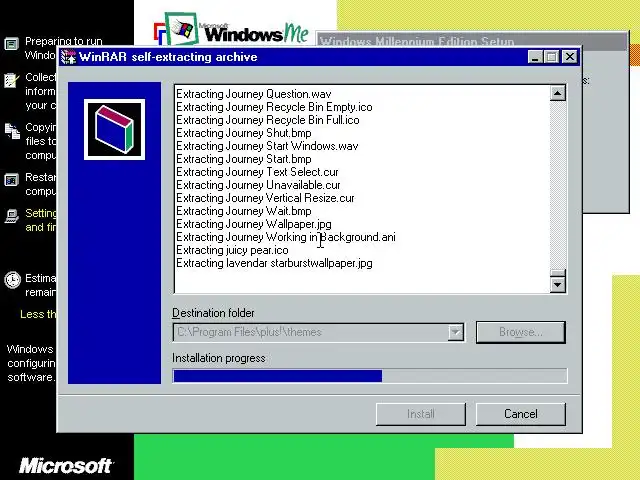Image resolution: width=640 pixels, height=480 pixels.
Task: Click the Cancel button
Action: click(521, 414)
